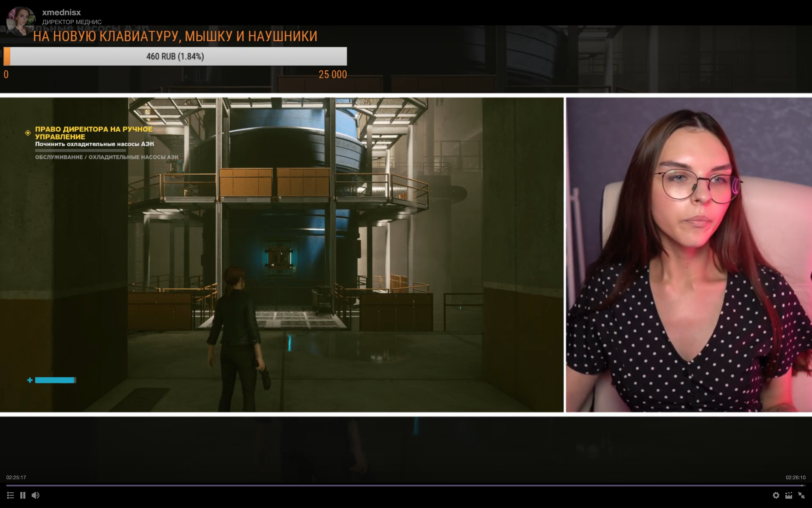Click the donation goal bar 460 RUB

click(175, 56)
